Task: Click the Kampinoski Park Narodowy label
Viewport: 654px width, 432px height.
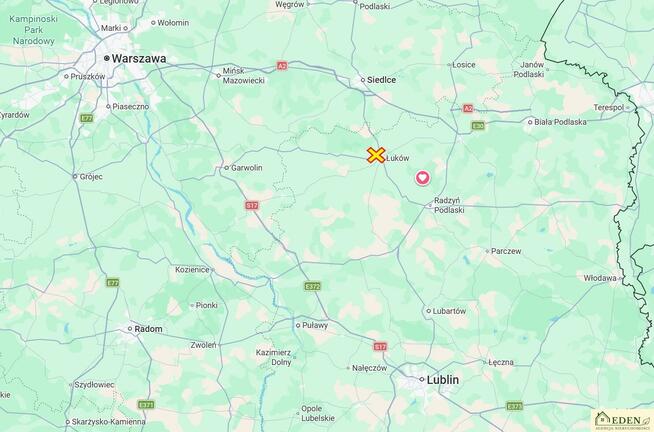Action: tap(33, 30)
